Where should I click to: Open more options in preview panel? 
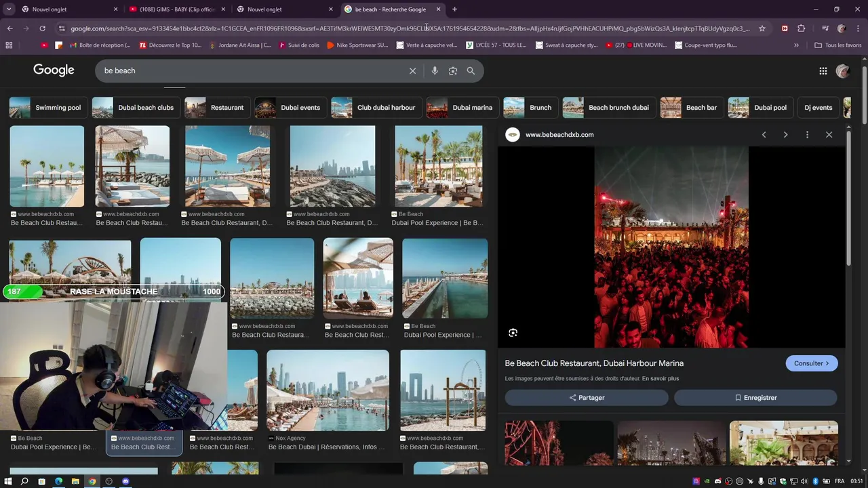pos(807,135)
